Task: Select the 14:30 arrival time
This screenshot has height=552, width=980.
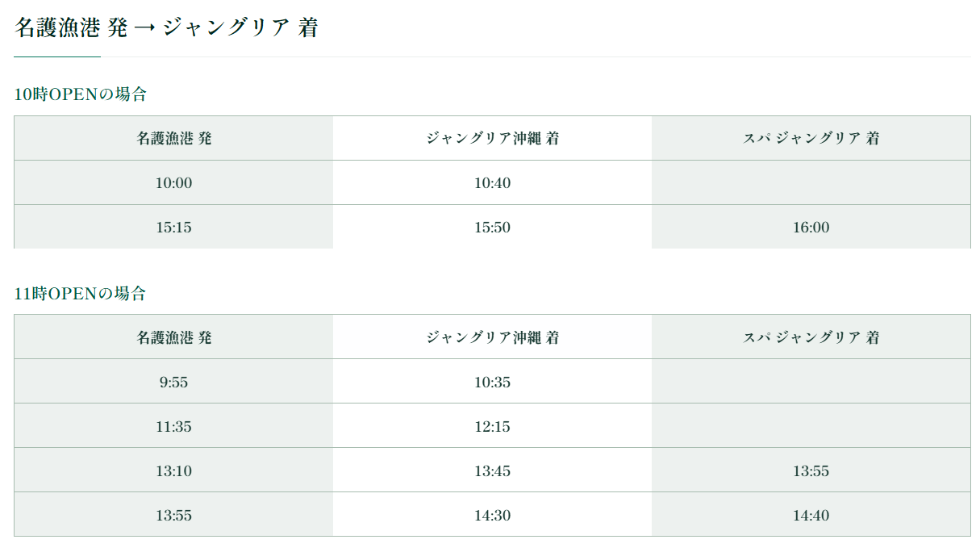Action: pyautogui.click(x=492, y=516)
